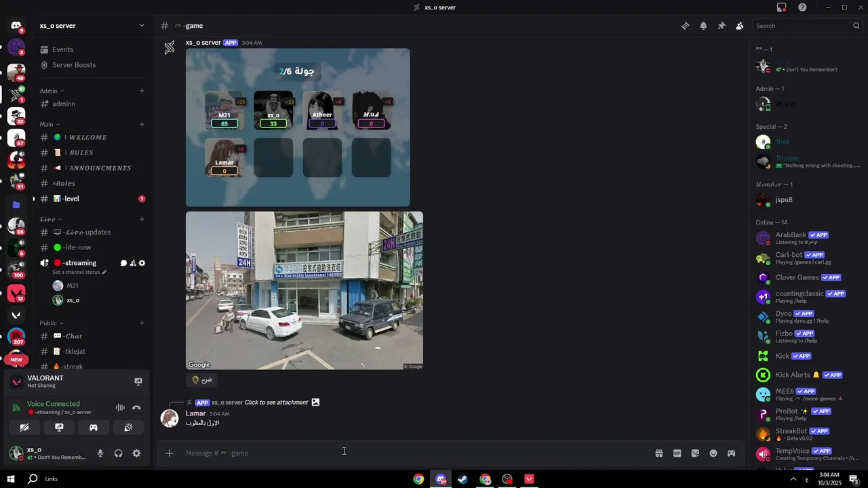Toggle camera on in voice panel
The width and height of the screenshot is (868, 488).
pos(24,428)
